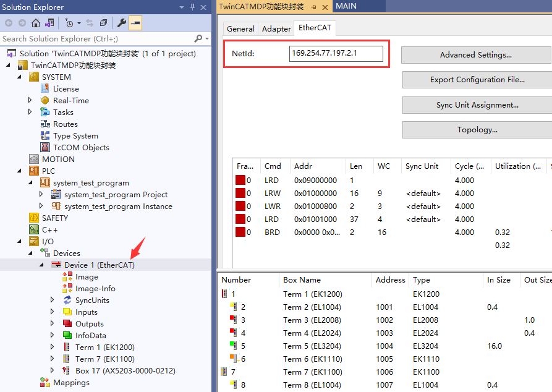Click the Back navigation icon in Solution Explorer
This screenshot has height=392, width=552.
point(9,23)
